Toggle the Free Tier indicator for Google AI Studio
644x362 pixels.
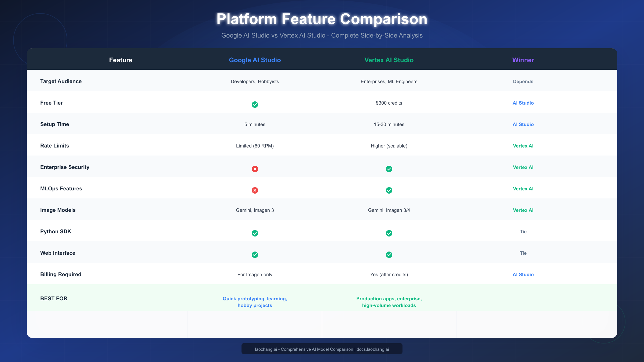point(255,105)
